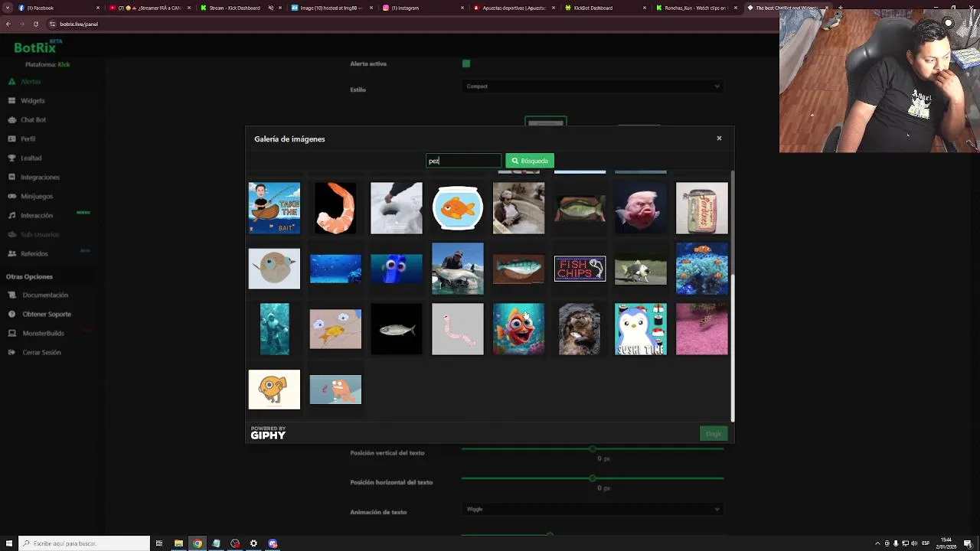Open Alertas in the sidebar
The image size is (980, 551).
coord(31,81)
